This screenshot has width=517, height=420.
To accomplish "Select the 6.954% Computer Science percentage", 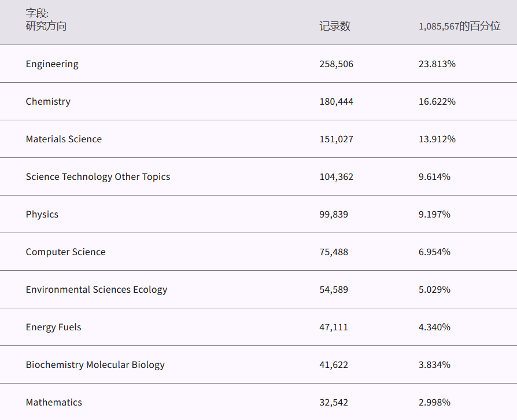I will tap(434, 252).
